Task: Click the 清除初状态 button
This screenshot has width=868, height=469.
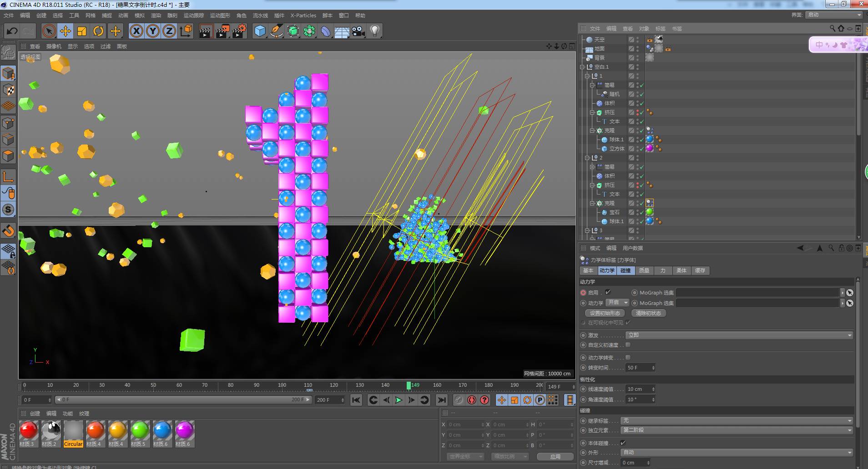Action: pos(648,313)
